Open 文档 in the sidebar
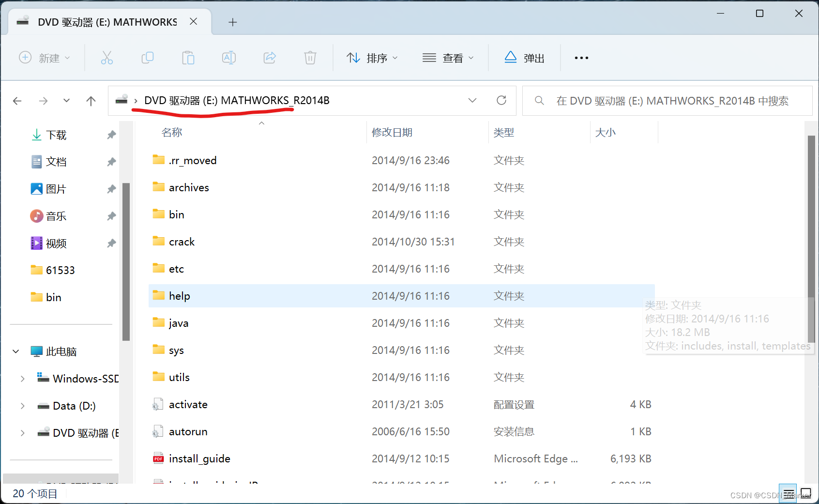Screen dimensions: 819x504 [x=56, y=162]
